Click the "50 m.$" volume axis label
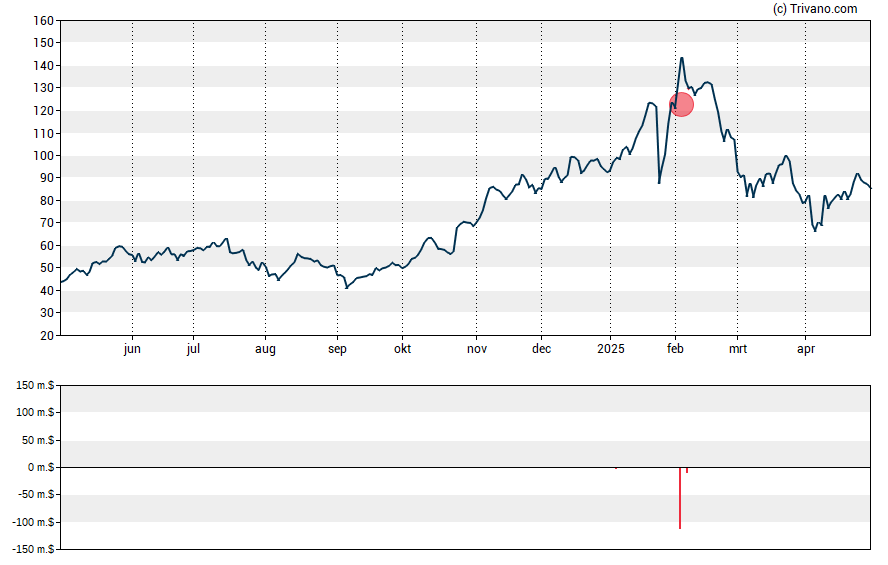Screen dimensions: 888x565 point(38,440)
